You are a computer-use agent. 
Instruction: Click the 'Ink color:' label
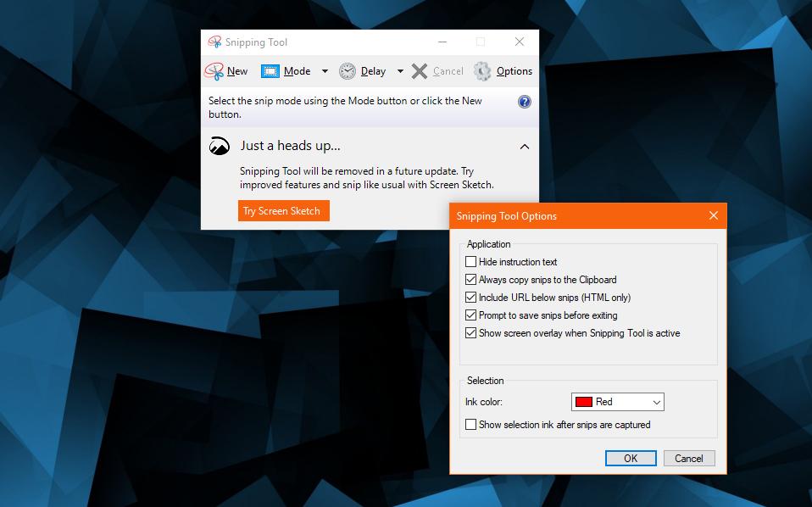point(484,402)
